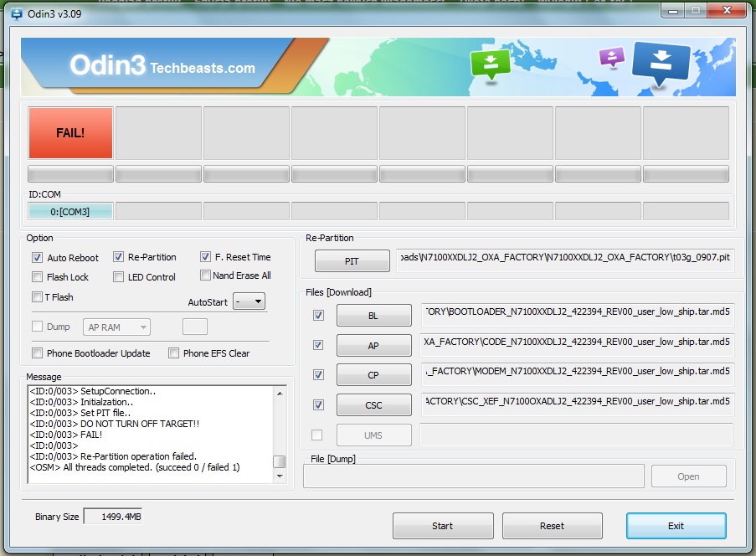Viewport: 756px width, 556px height.
Task: Close the Odin3 window
Action: (x=727, y=11)
